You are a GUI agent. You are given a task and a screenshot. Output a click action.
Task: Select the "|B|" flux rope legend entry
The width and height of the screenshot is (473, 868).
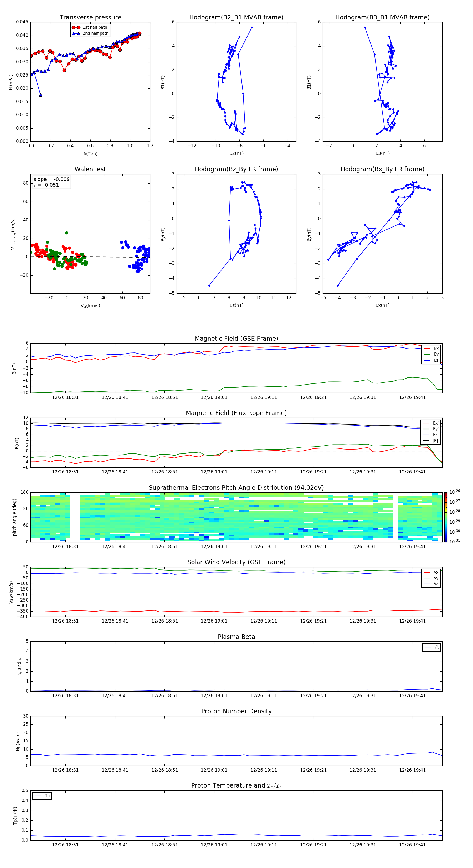[x=431, y=441]
